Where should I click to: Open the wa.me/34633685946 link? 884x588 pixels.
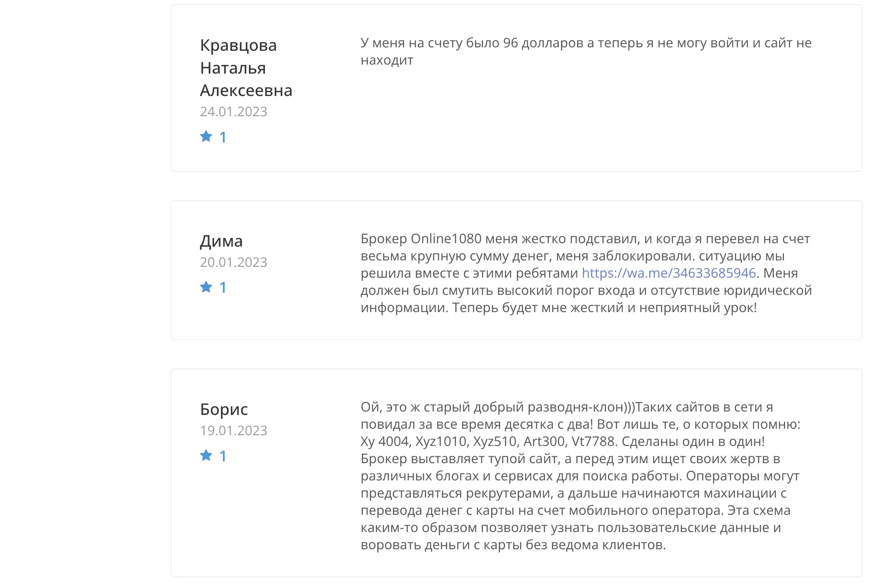point(669,273)
